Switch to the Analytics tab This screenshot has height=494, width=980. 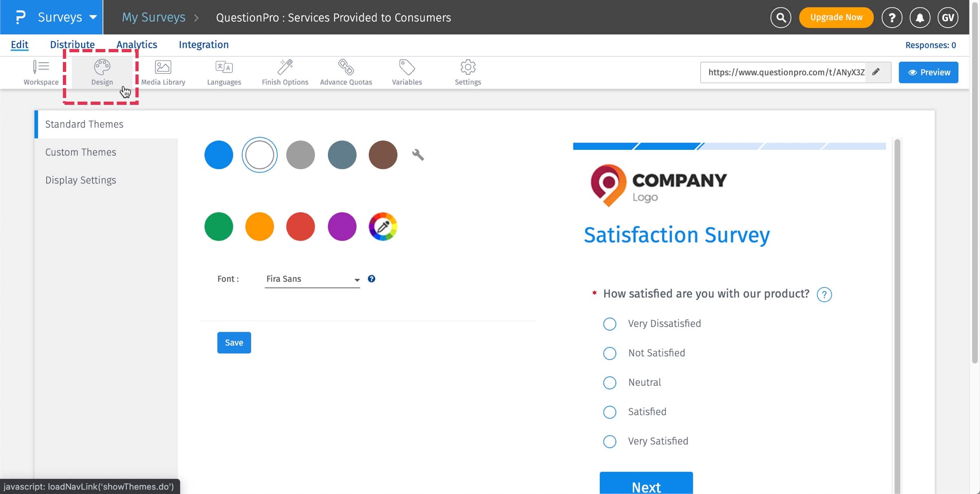[137, 45]
